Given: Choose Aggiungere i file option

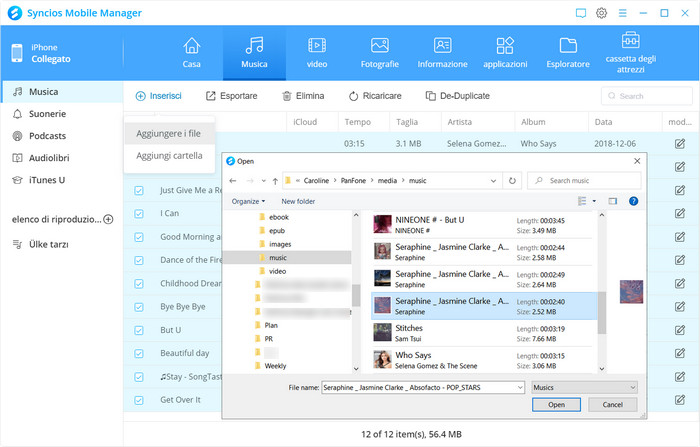Looking at the screenshot, I should pos(169,134).
